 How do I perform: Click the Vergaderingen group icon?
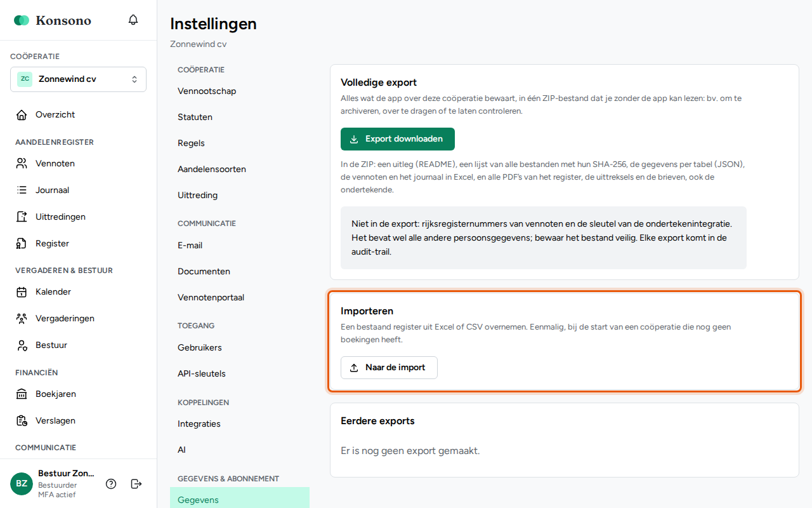(x=22, y=319)
